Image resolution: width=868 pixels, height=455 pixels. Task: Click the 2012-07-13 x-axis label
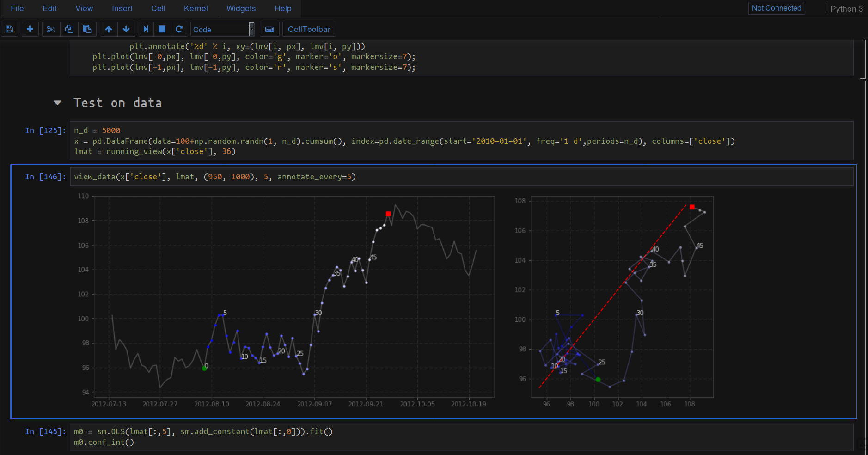[x=109, y=404]
